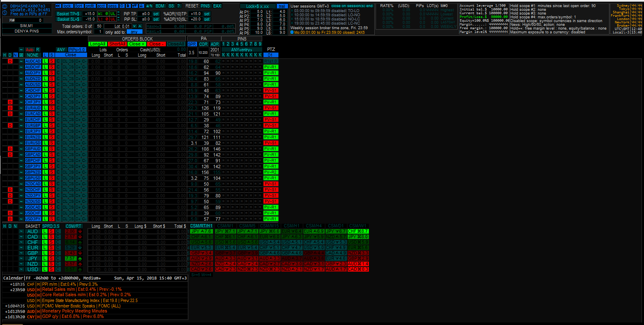Open the SoH toolbar option

tap(79, 6)
